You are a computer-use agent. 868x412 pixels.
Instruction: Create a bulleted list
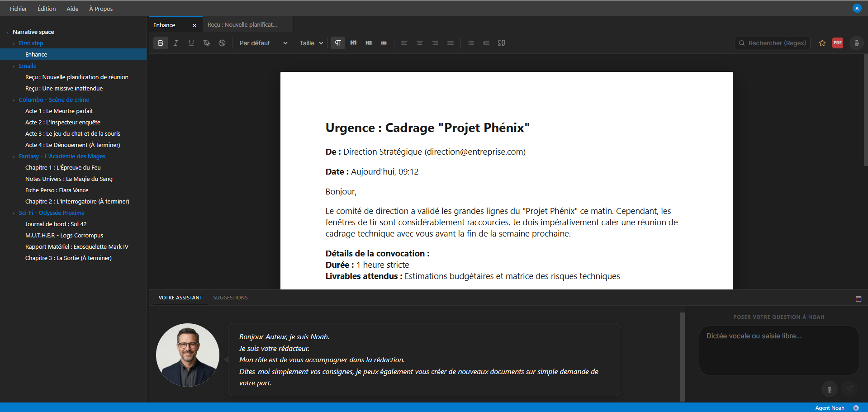coord(471,43)
